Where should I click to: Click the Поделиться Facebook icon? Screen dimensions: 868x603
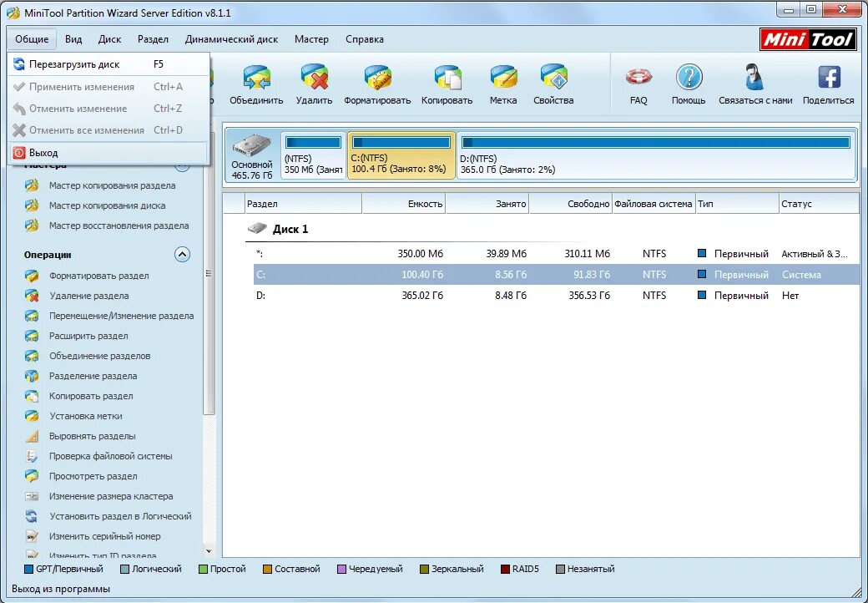click(829, 78)
